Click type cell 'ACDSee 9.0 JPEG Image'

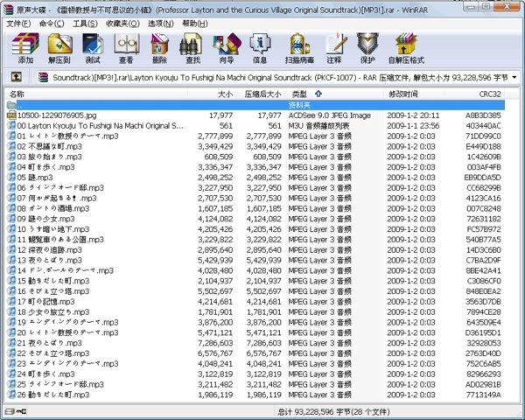(x=330, y=115)
